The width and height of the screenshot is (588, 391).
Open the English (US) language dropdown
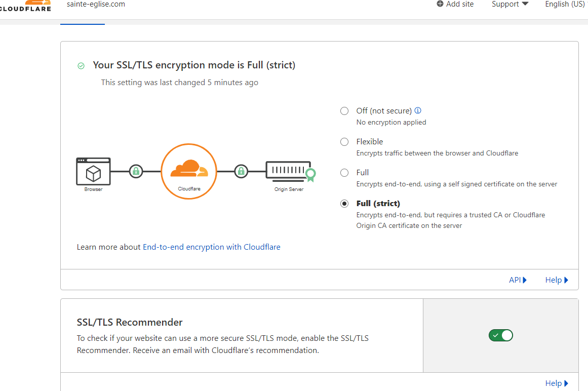coord(565,4)
